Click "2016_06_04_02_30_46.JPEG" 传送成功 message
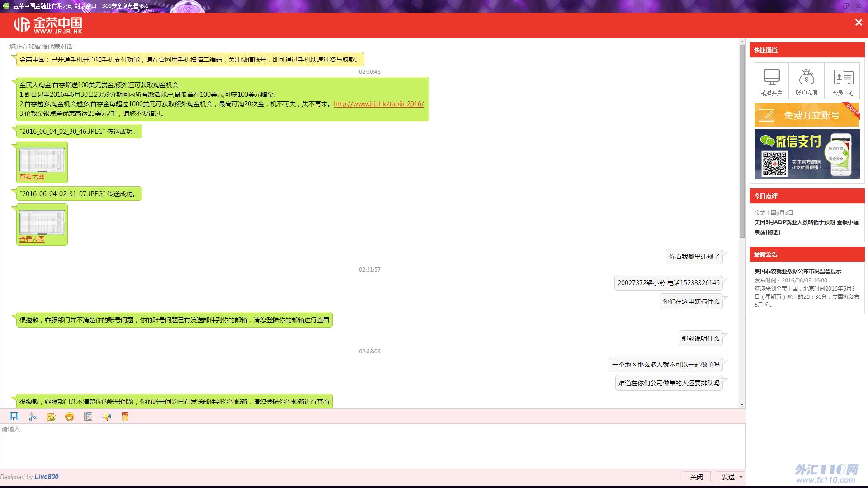Screen dimensions: 868x488 [79, 131]
